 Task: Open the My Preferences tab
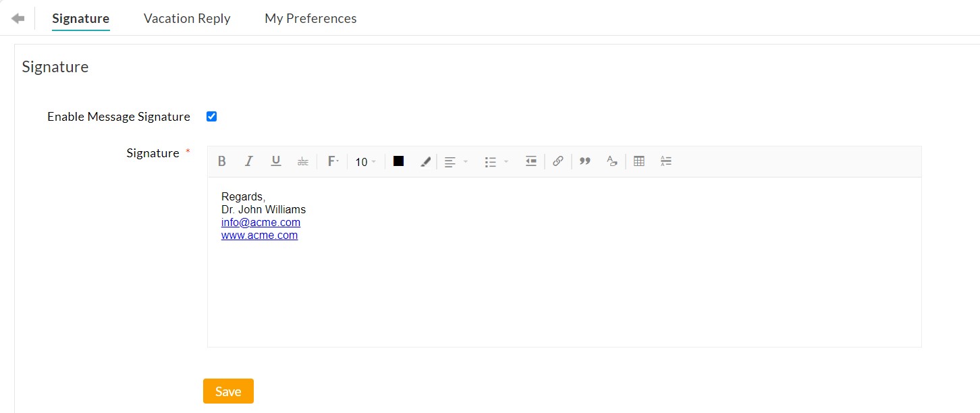pos(310,18)
